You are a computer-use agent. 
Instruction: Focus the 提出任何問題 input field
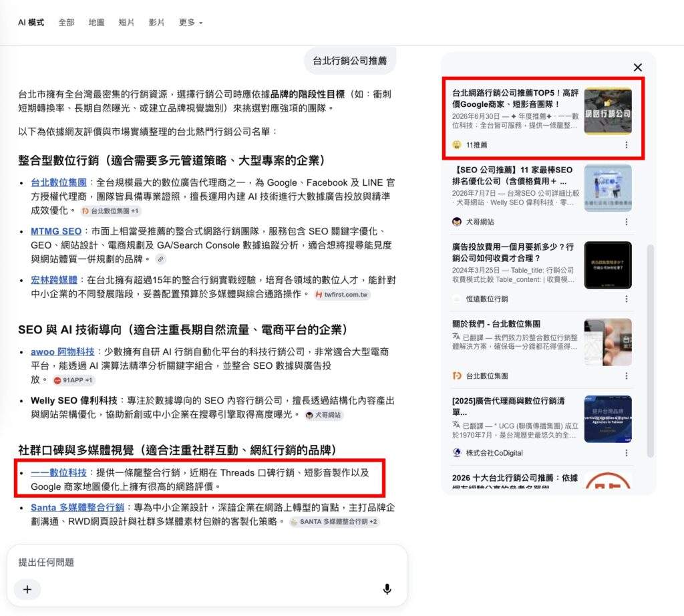pyautogui.click(x=207, y=563)
